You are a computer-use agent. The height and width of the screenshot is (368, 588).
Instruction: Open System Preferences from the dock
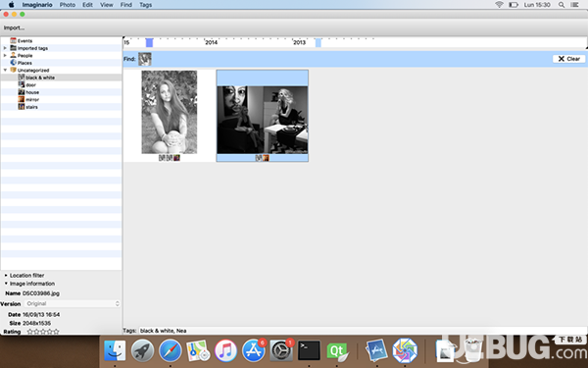point(281,350)
